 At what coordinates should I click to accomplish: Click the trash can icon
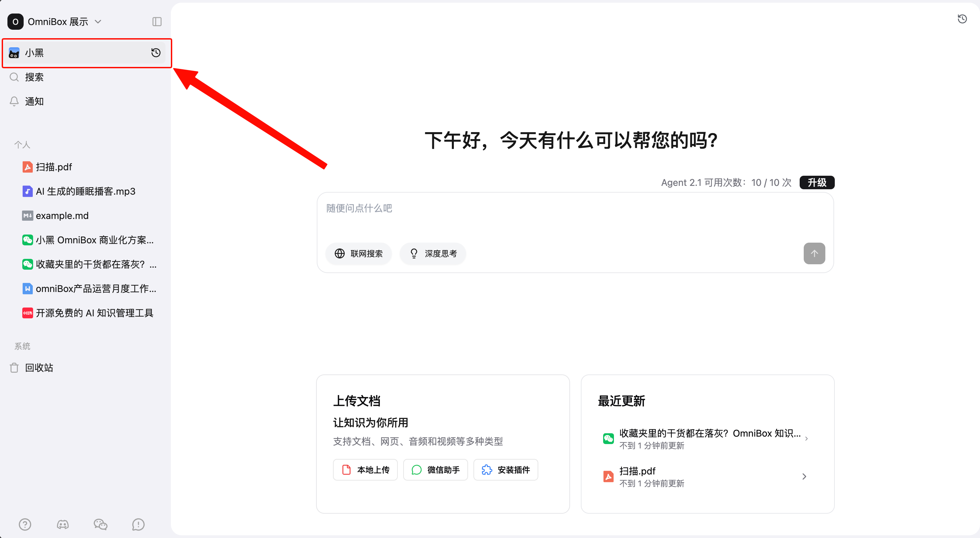(14, 368)
